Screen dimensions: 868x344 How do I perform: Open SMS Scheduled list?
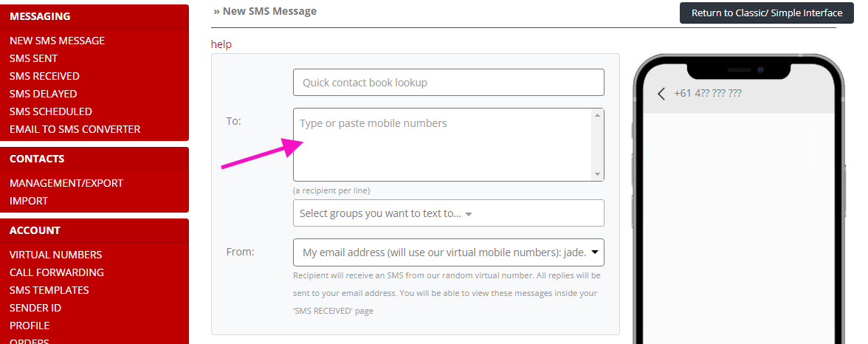50,111
